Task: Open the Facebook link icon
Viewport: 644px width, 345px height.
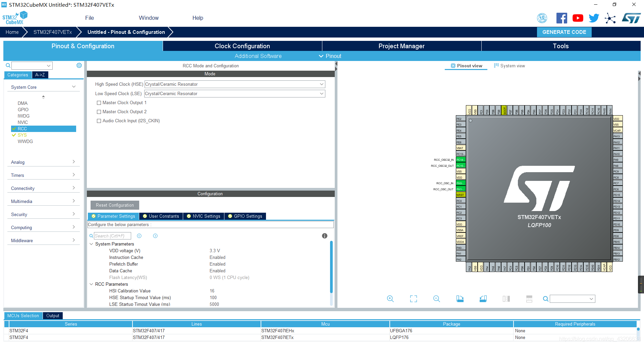Action: 561,18
